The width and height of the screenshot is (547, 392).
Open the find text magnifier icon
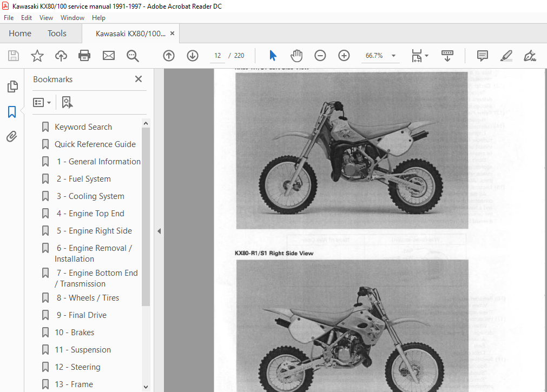[x=133, y=56]
